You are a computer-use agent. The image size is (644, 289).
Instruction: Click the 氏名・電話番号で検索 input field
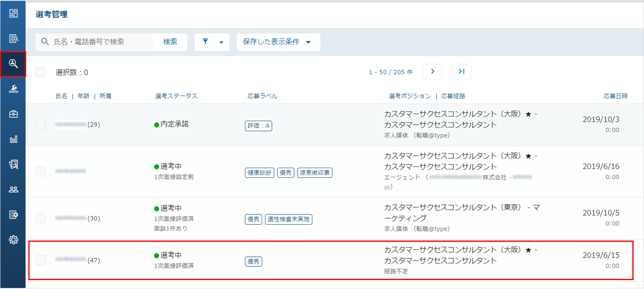[x=94, y=42]
